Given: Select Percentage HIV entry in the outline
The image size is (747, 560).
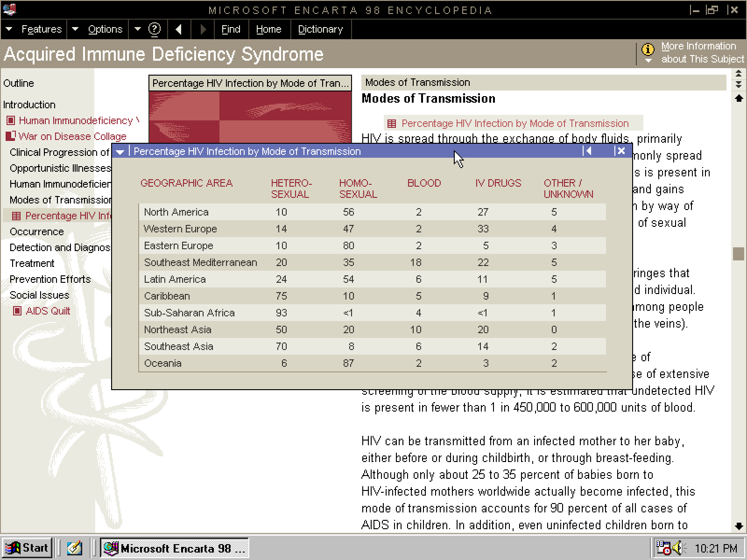Looking at the screenshot, I should [x=69, y=216].
